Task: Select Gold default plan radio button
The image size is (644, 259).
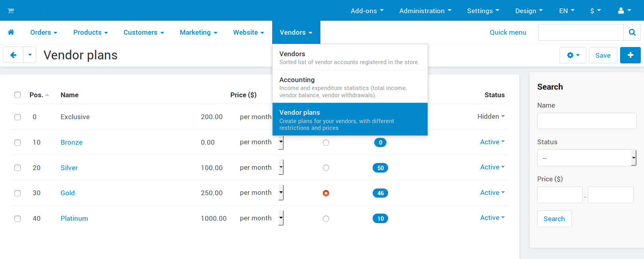Action: point(326,193)
